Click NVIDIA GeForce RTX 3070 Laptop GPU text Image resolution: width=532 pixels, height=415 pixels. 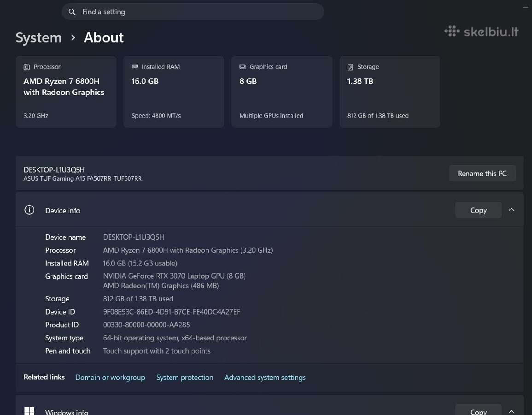tap(174, 276)
